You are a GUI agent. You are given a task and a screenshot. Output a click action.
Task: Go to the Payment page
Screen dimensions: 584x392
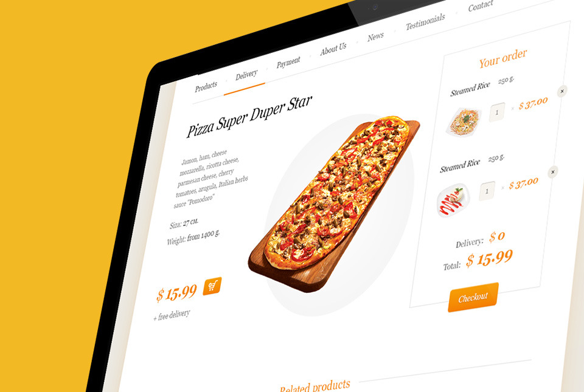(x=288, y=62)
